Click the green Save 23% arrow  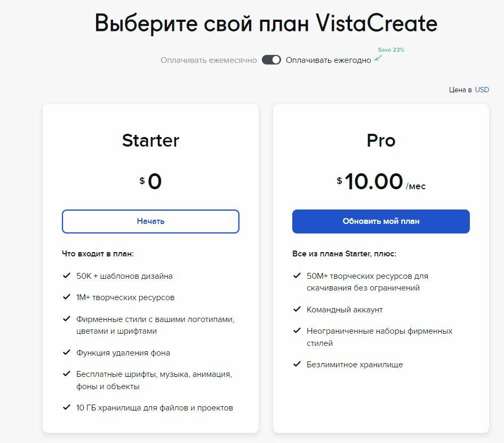[378, 58]
